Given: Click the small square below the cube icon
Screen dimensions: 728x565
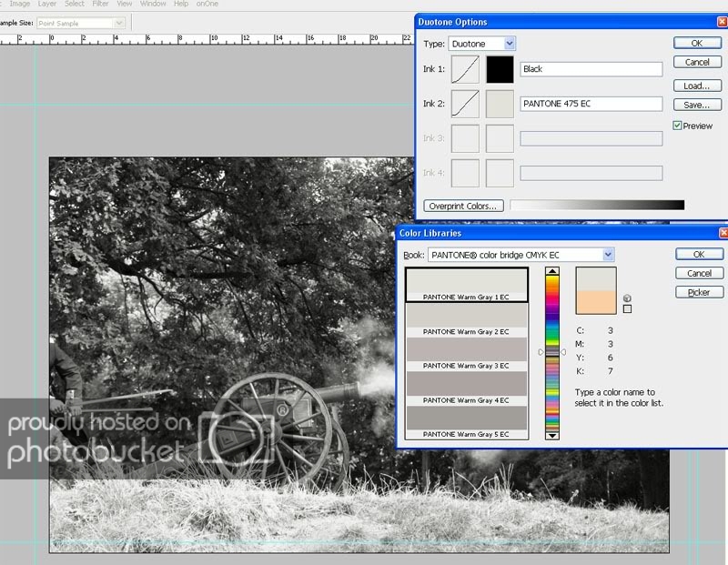Looking at the screenshot, I should [x=627, y=309].
